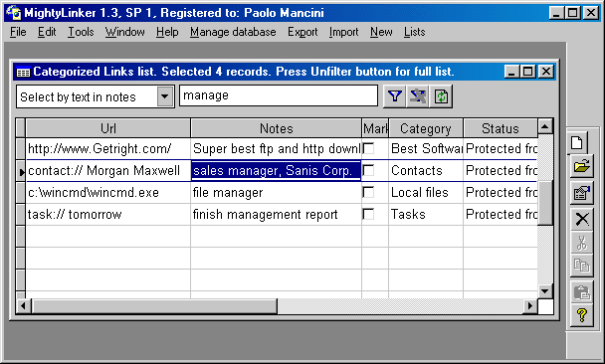Click the 'Super best ftp and http' notes cell

point(277,148)
